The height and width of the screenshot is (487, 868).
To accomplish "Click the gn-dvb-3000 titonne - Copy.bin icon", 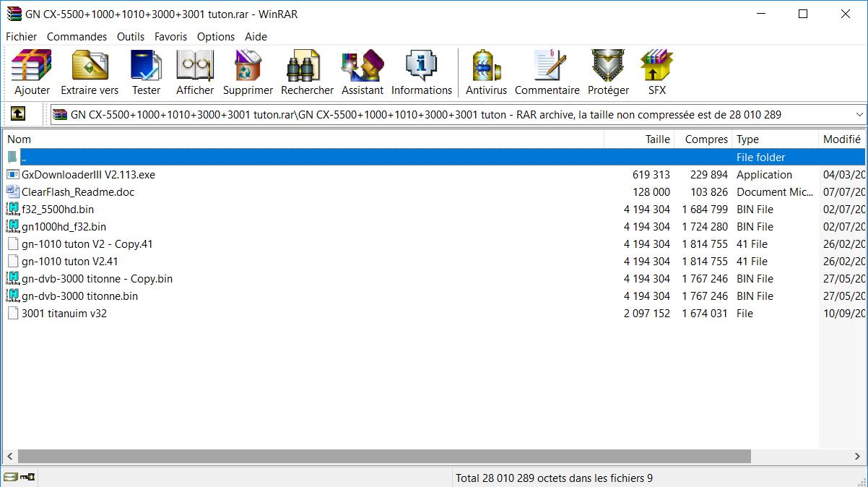I will click(x=13, y=279).
